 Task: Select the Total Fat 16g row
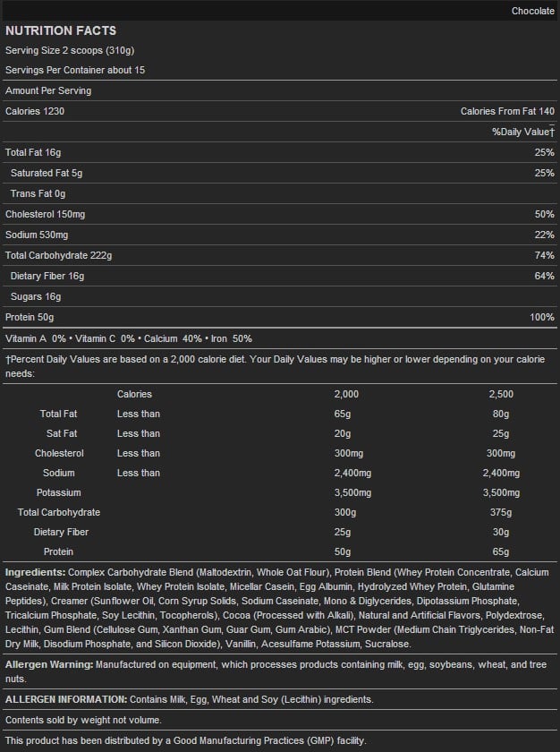(x=33, y=152)
